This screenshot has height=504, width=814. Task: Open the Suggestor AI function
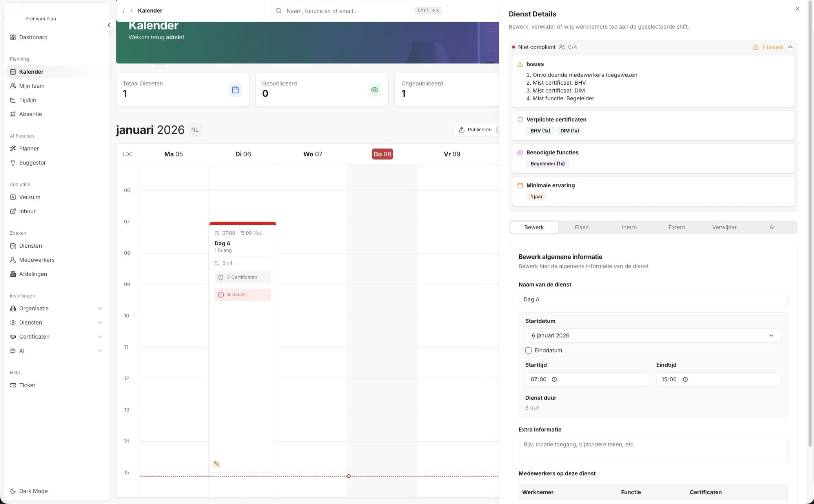point(33,163)
